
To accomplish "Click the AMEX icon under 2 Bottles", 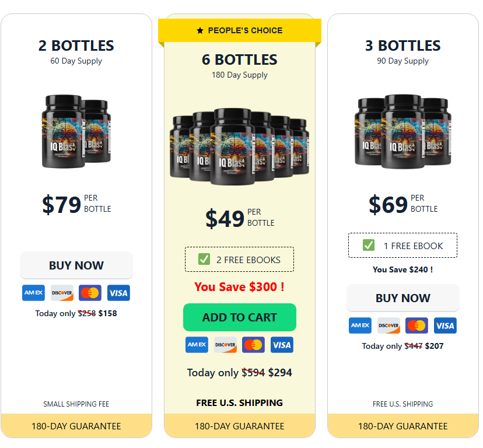I will click(33, 293).
